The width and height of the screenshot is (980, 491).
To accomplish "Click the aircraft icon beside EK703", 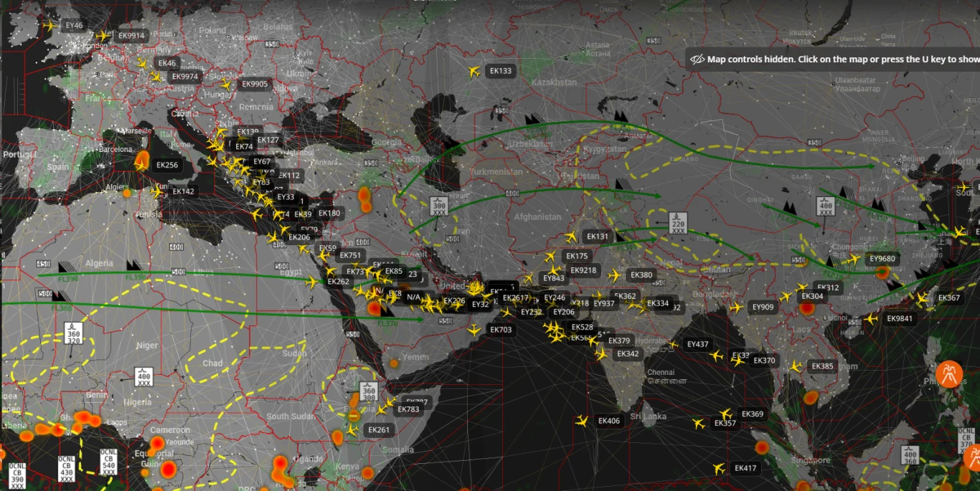I will click(473, 330).
